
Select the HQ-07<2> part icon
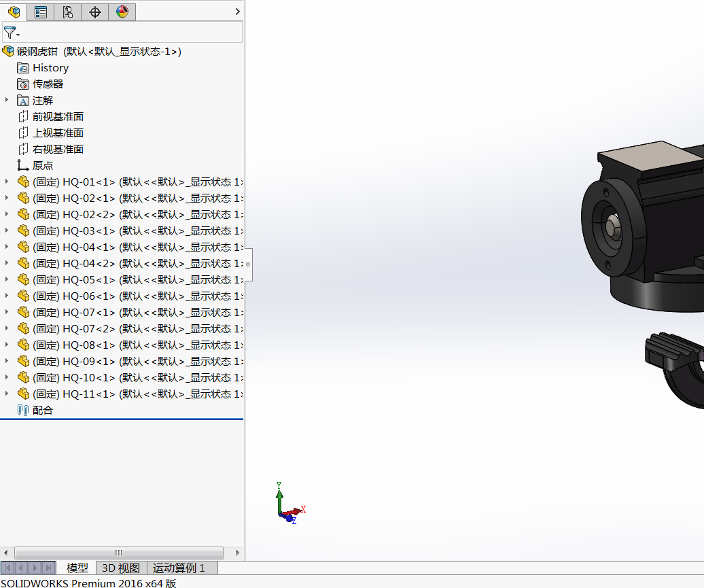coord(23,329)
